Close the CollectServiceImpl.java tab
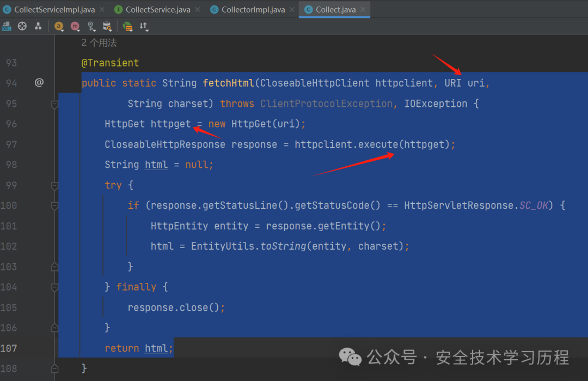Image resolution: width=588 pixels, height=381 pixels. [102, 10]
